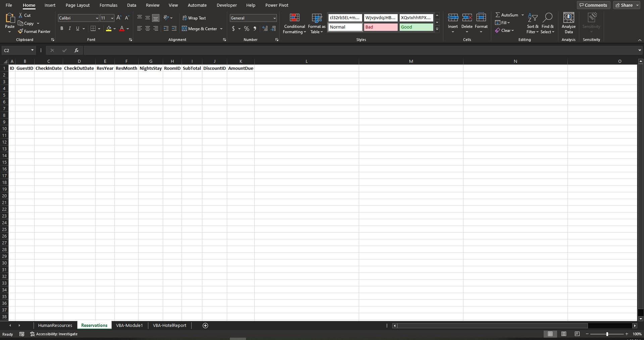Switch to the HumanResources sheet
The height and width of the screenshot is (340, 644).
pyautogui.click(x=55, y=325)
